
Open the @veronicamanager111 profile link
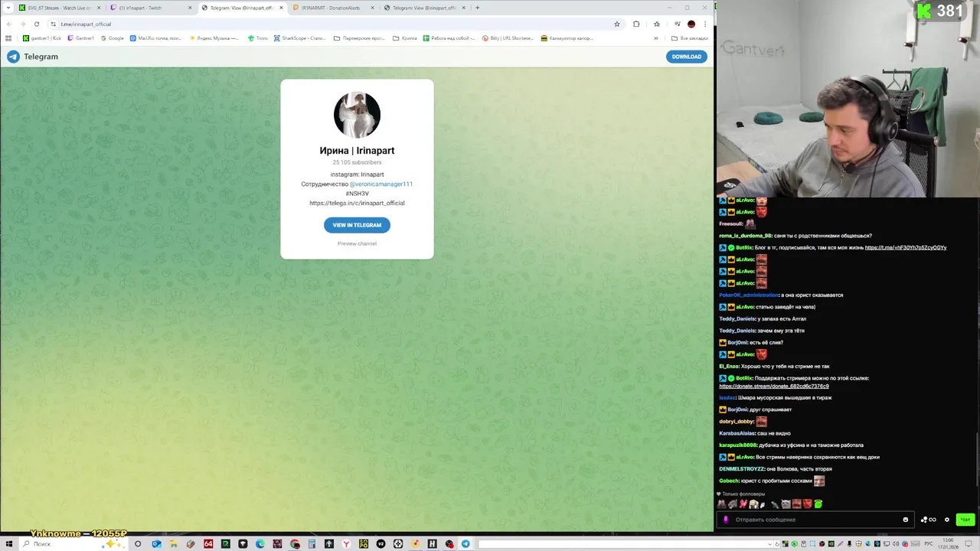coord(381,184)
